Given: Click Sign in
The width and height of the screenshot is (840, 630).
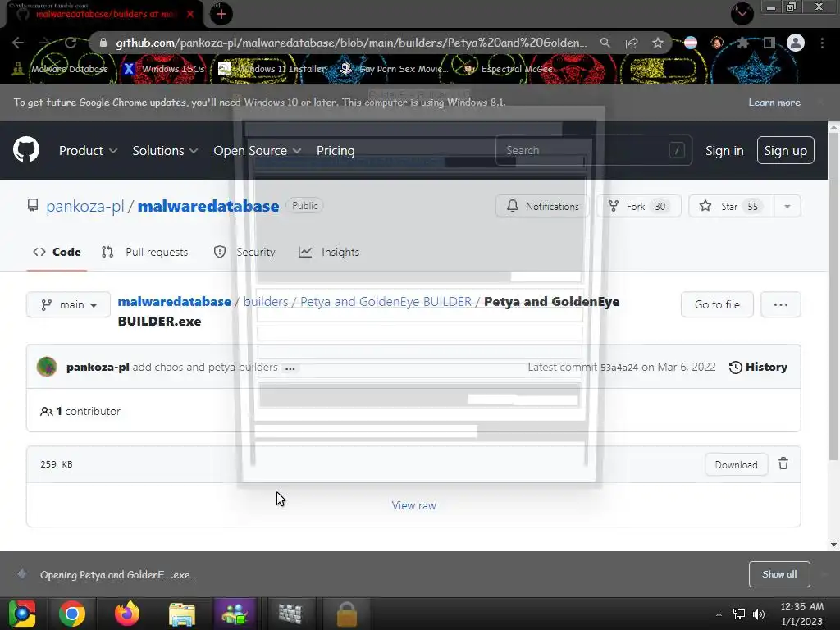Looking at the screenshot, I should [x=724, y=151].
